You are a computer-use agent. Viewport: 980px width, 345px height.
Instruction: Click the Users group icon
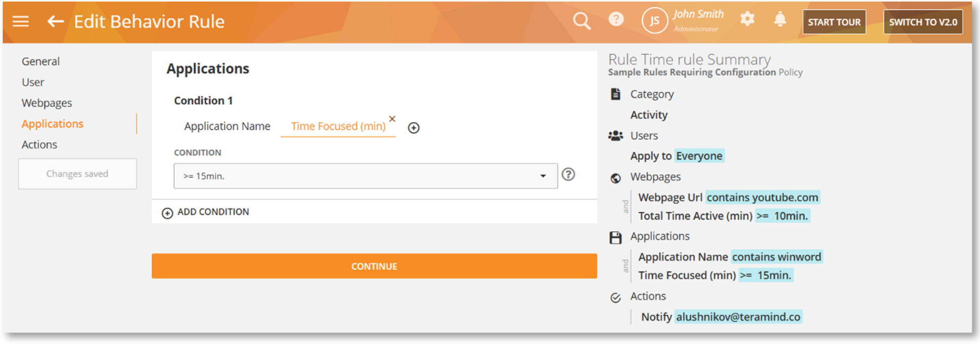615,136
